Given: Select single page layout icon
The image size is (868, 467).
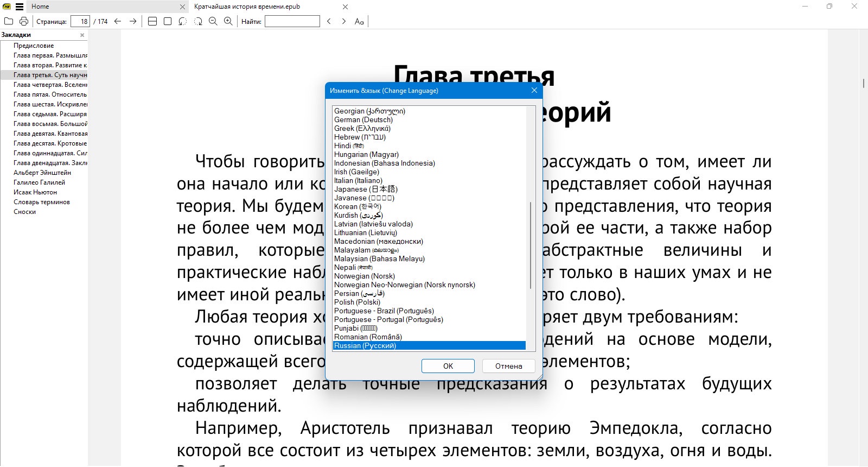Looking at the screenshot, I should (168, 21).
